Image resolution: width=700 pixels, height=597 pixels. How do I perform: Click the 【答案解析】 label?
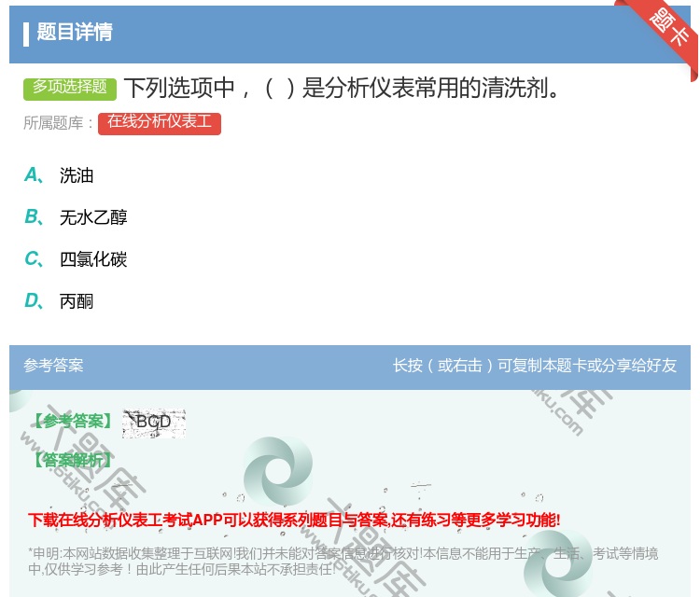tap(73, 460)
